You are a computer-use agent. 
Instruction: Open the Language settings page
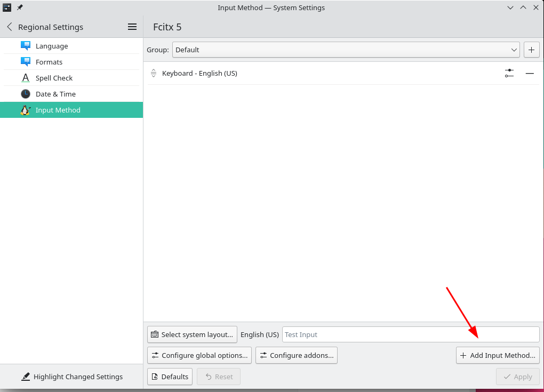coord(71,46)
